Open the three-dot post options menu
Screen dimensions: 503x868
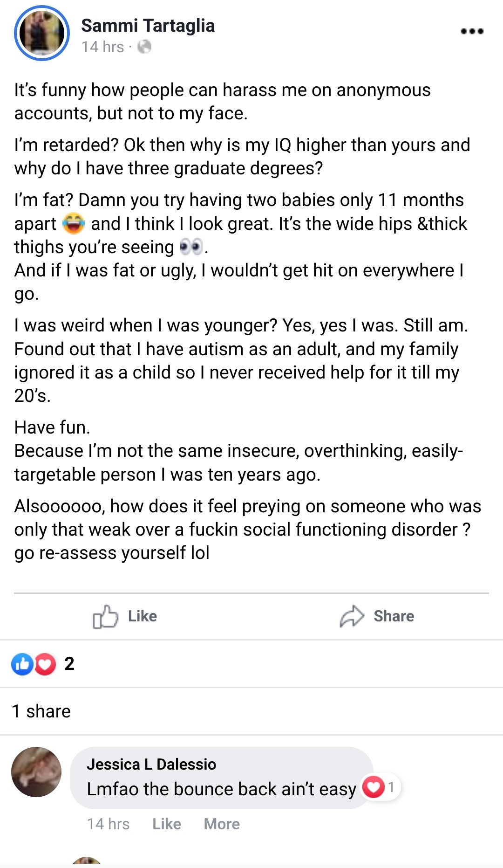pyautogui.click(x=472, y=31)
